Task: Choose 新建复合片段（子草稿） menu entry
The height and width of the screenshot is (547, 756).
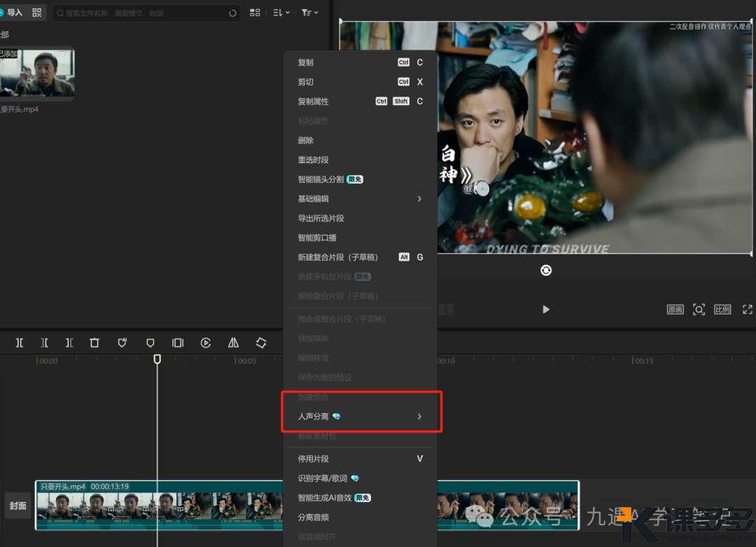Action: [360, 257]
